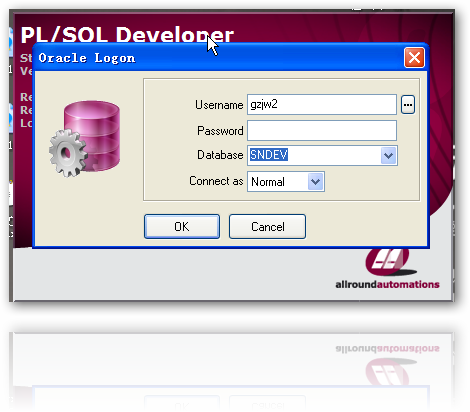Screen dimensions: 470x412
Task: Click the Connect as label
Action: click(x=216, y=181)
